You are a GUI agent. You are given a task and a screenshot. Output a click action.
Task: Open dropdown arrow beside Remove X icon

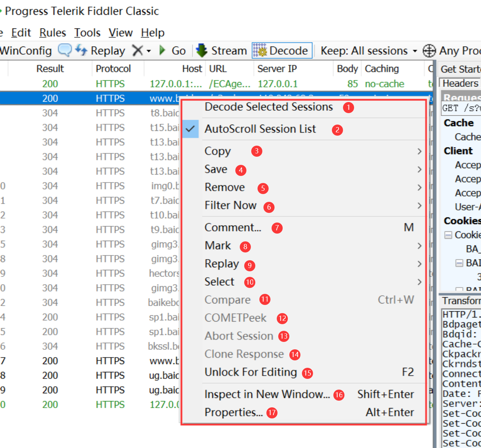[x=149, y=51]
